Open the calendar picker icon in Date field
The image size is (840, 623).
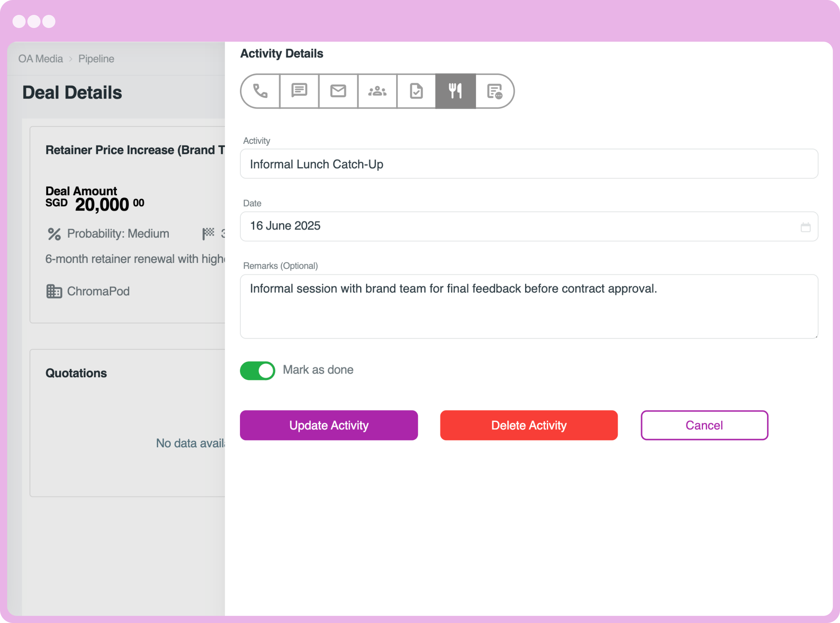tap(805, 227)
